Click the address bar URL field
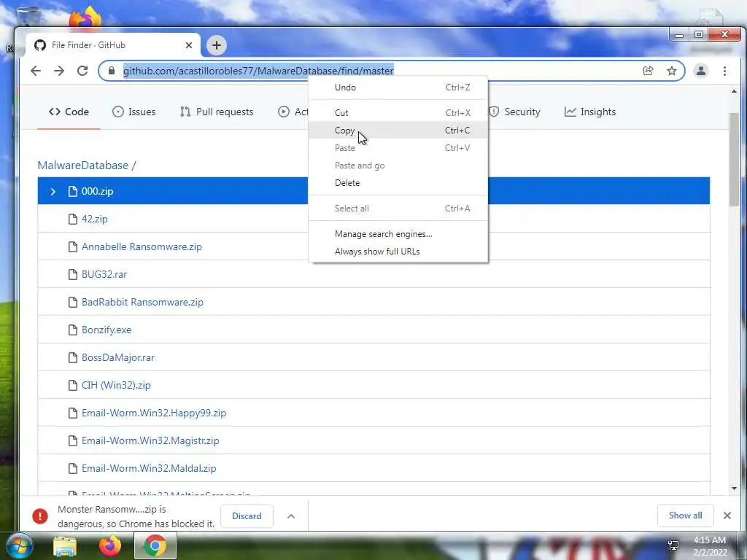The width and height of the screenshot is (747, 560). [392, 71]
